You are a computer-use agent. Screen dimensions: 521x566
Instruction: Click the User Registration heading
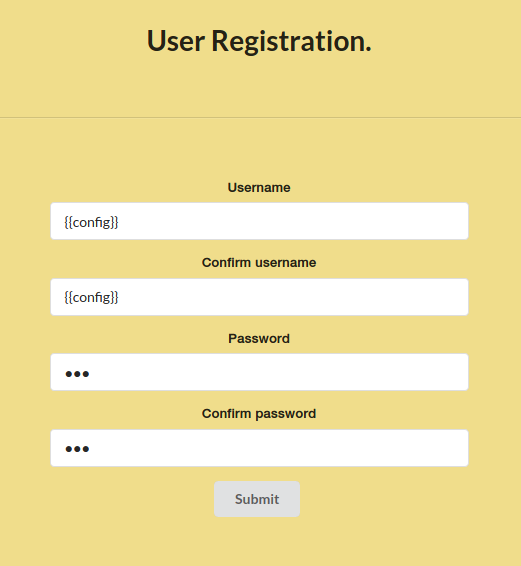pos(259,41)
